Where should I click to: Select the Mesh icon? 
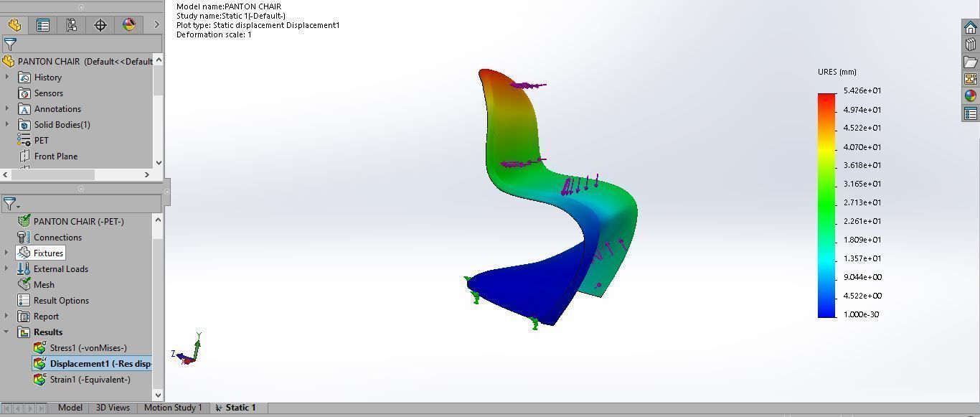(x=24, y=284)
